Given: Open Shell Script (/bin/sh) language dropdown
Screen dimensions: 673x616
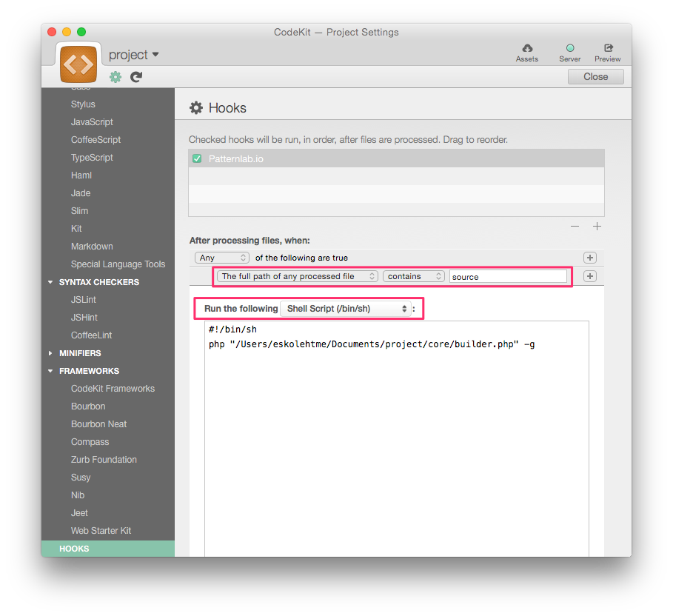Looking at the screenshot, I should [x=346, y=309].
